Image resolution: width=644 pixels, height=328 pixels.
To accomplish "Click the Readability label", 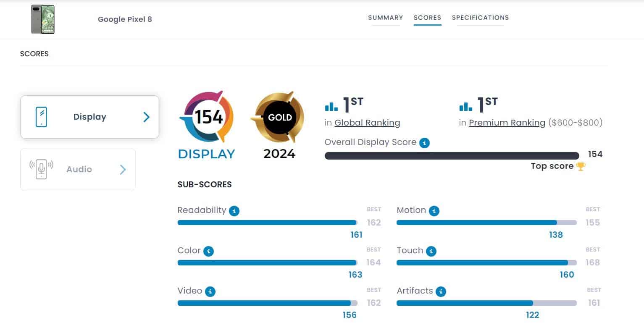I will click(x=202, y=210).
